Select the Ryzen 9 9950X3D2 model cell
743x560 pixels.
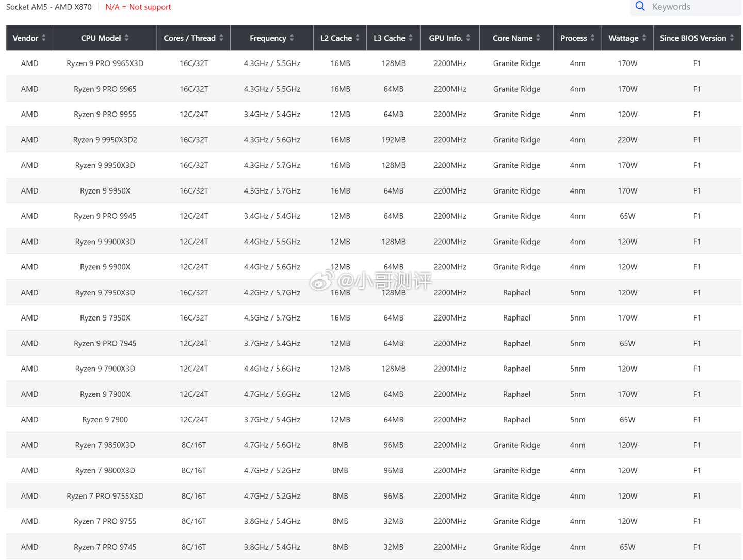(105, 140)
